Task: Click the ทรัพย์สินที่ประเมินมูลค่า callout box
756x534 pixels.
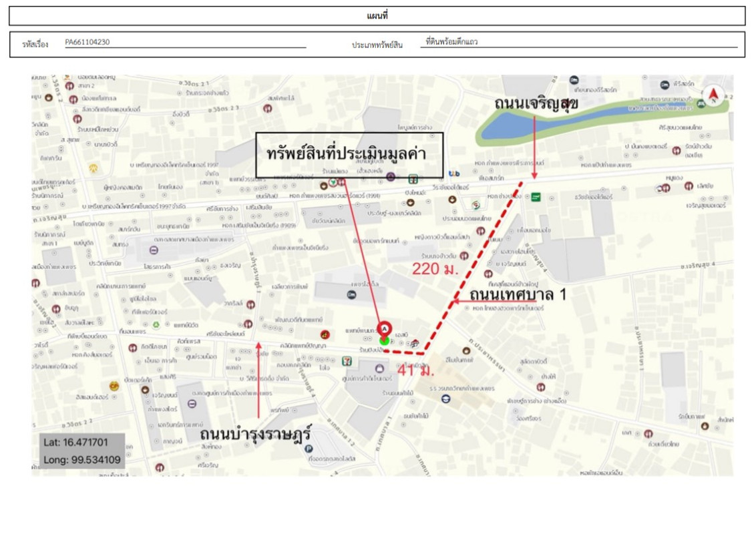Action: pos(350,155)
